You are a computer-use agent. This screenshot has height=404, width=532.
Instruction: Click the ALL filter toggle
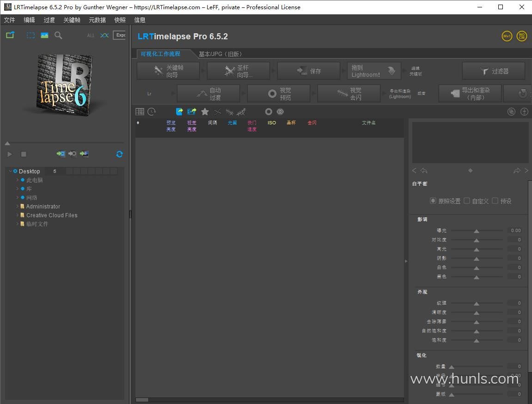(x=91, y=35)
